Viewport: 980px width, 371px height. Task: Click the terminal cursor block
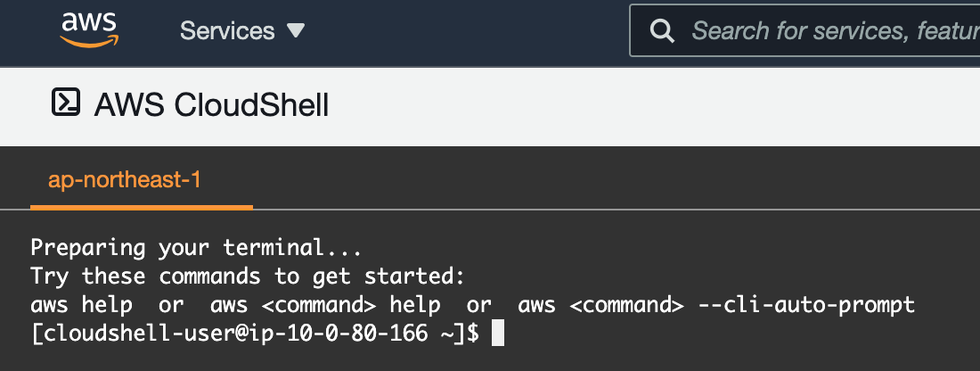[498, 334]
